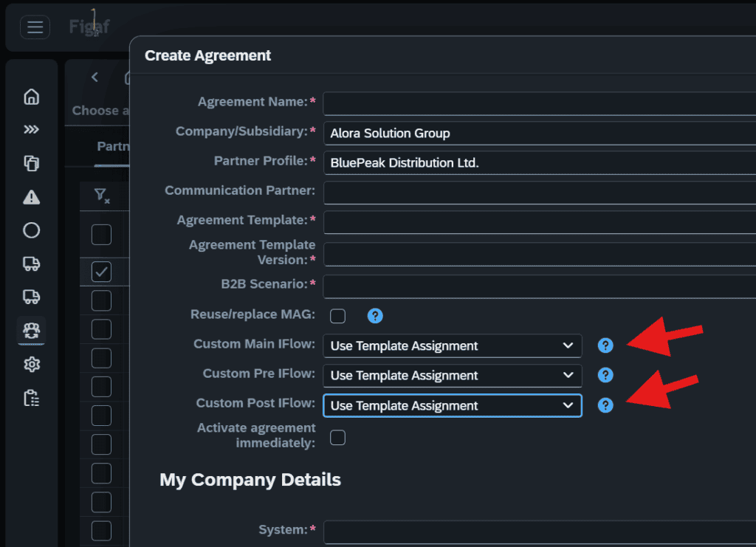Open Custom Main IFlow dropdown

click(x=453, y=346)
